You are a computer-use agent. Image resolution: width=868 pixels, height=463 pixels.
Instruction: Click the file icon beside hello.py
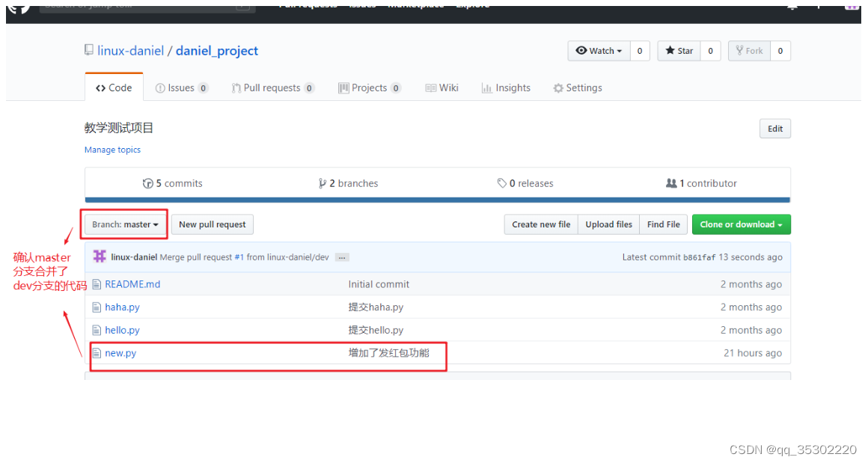click(x=97, y=331)
